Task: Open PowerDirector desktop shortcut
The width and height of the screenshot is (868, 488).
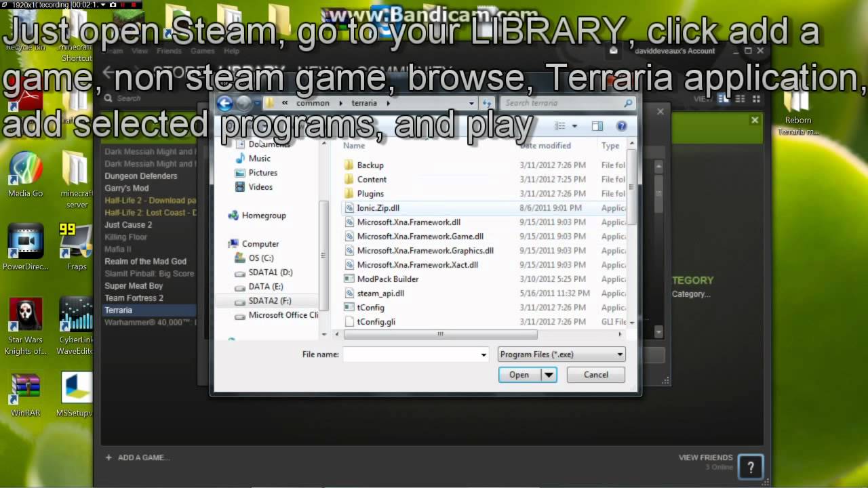Action: click(x=25, y=247)
